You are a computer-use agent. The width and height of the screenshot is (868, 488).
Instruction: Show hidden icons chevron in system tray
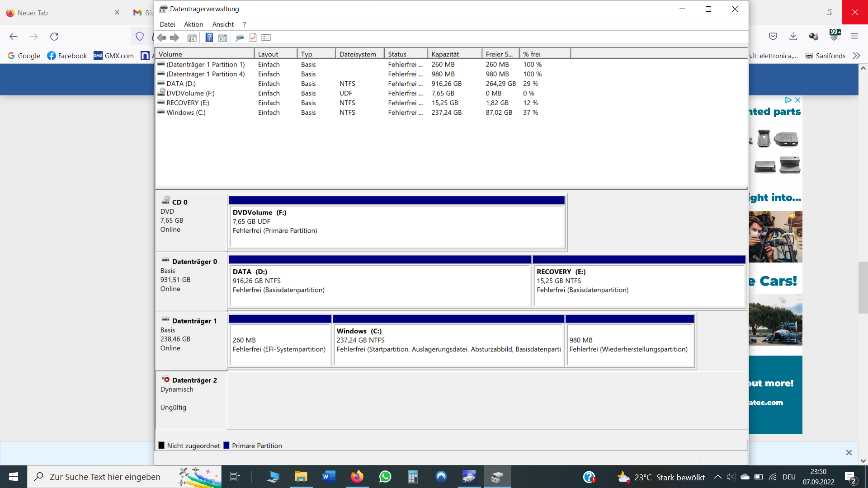coord(717,477)
